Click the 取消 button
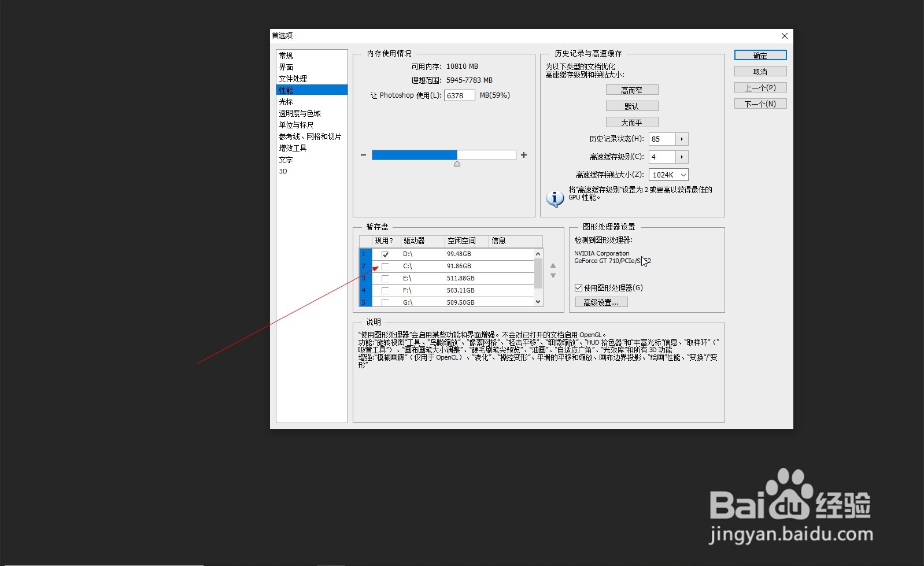The width and height of the screenshot is (924, 566). (x=760, y=72)
